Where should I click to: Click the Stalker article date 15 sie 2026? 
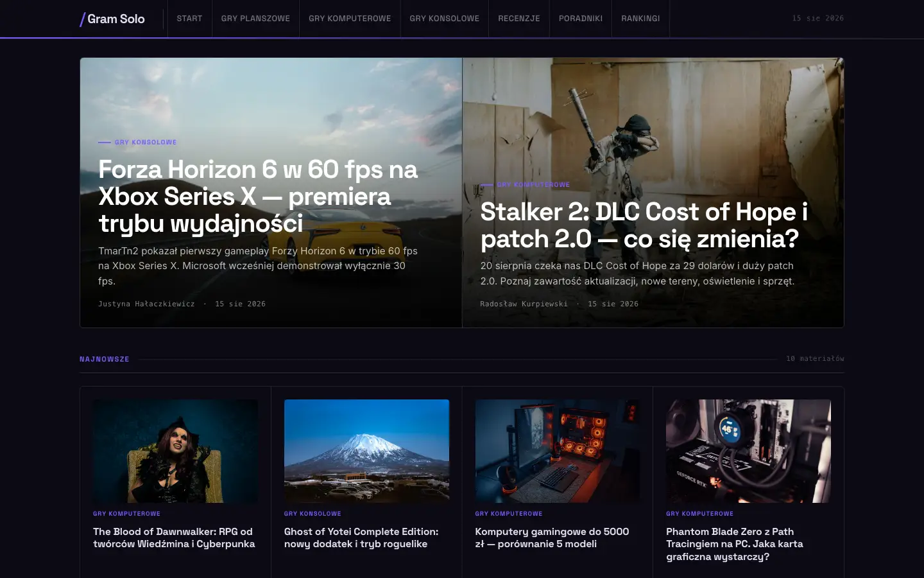click(613, 304)
